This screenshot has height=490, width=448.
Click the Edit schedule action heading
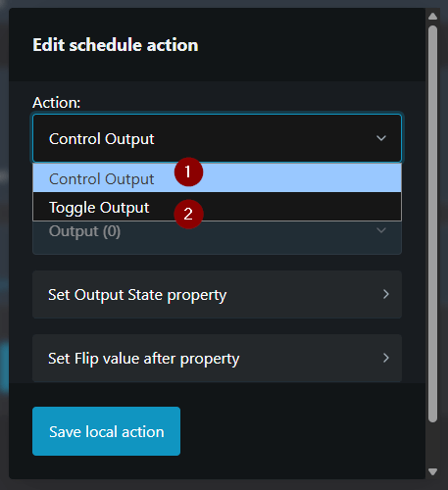[116, 45]
